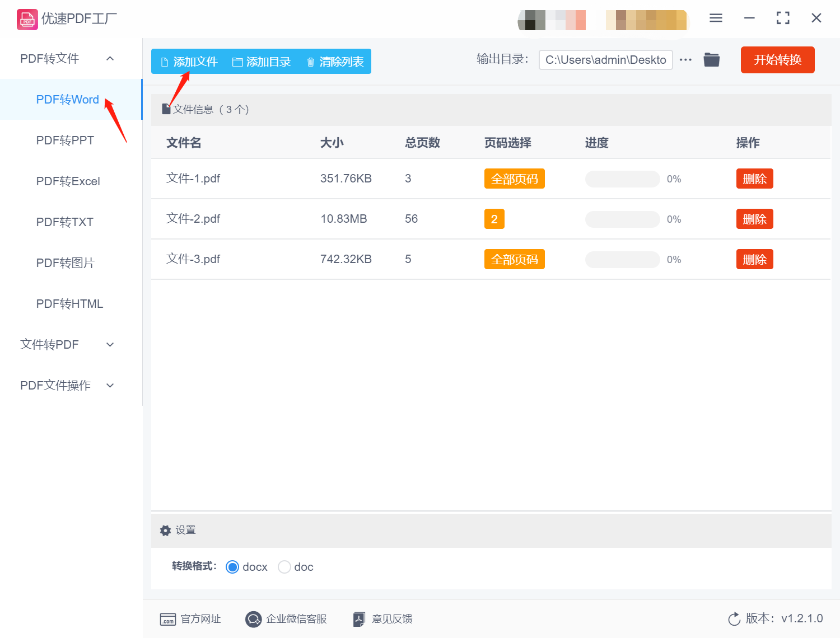Select the docx radio button
This screenshot has height=638, width=840.
tap(232, 567)
